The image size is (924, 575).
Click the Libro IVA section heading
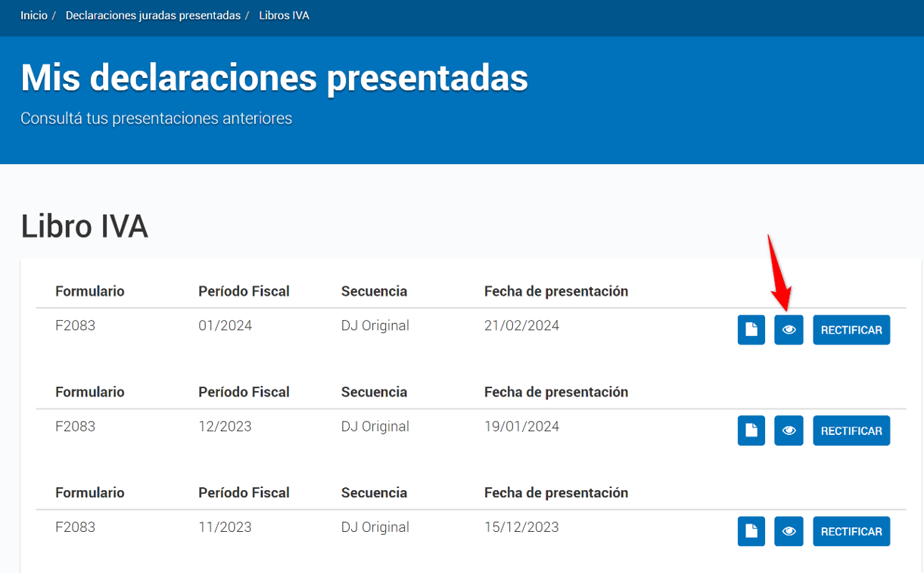tap(84, 226)
